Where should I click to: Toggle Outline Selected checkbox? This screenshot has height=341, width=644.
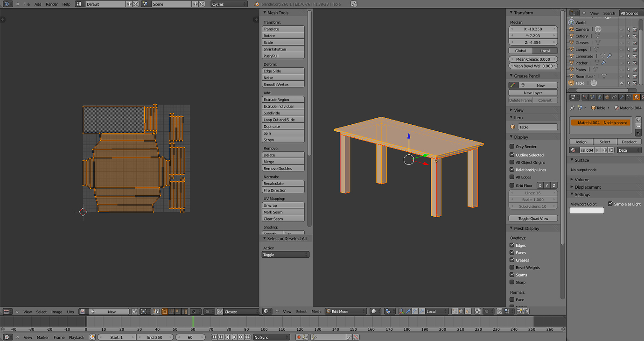(512, 155)
